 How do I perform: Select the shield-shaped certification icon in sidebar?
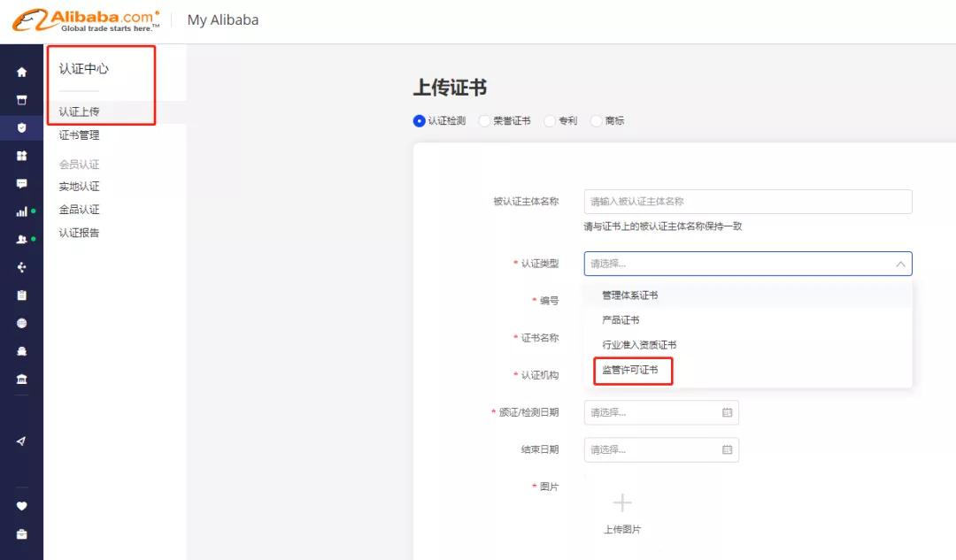22,125
